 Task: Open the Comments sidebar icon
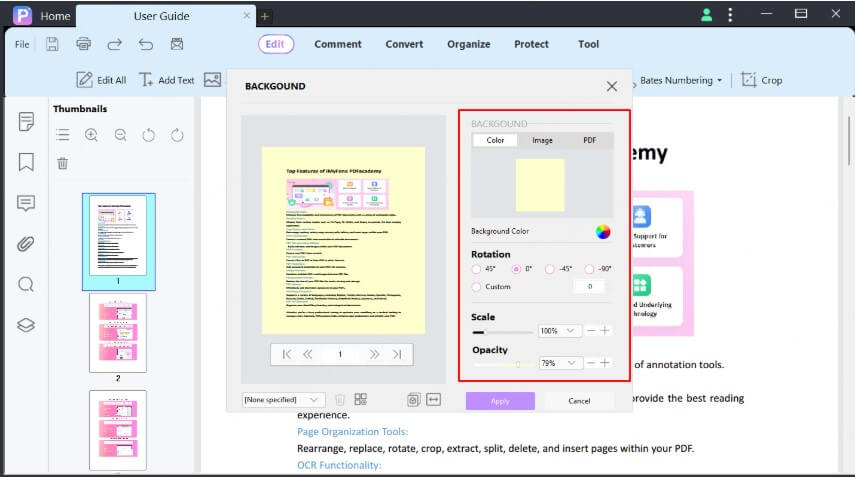pos(26,203)
